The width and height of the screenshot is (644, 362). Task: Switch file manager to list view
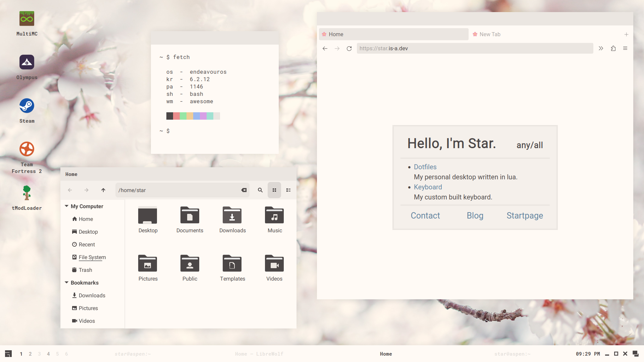tap(288, 190)
